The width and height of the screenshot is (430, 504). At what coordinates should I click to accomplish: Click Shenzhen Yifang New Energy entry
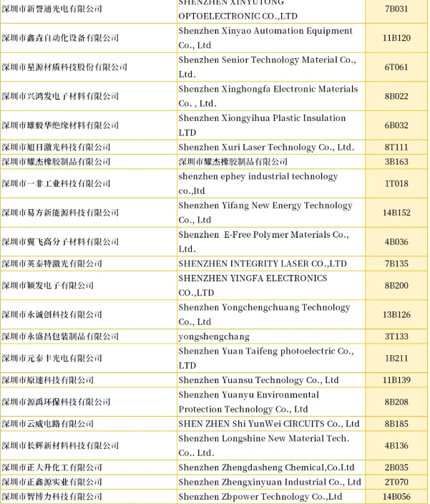(265, 213)
